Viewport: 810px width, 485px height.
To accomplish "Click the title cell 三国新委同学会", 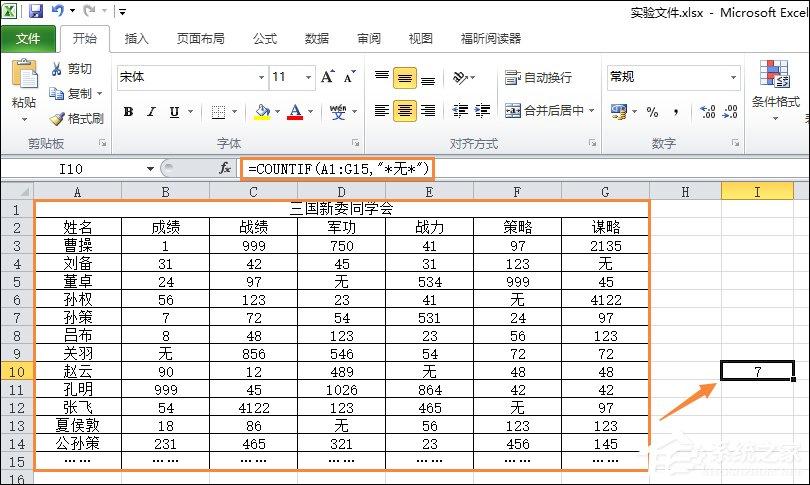I will (x=341, y=209).
